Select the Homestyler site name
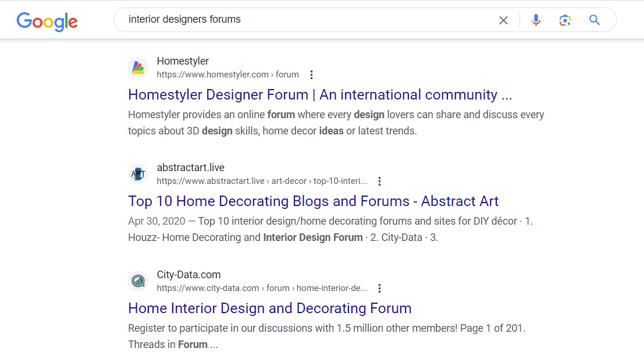Image resolution: width=644 pixels, height=362 pixels. pyautogui.click(x=183, y=61)
